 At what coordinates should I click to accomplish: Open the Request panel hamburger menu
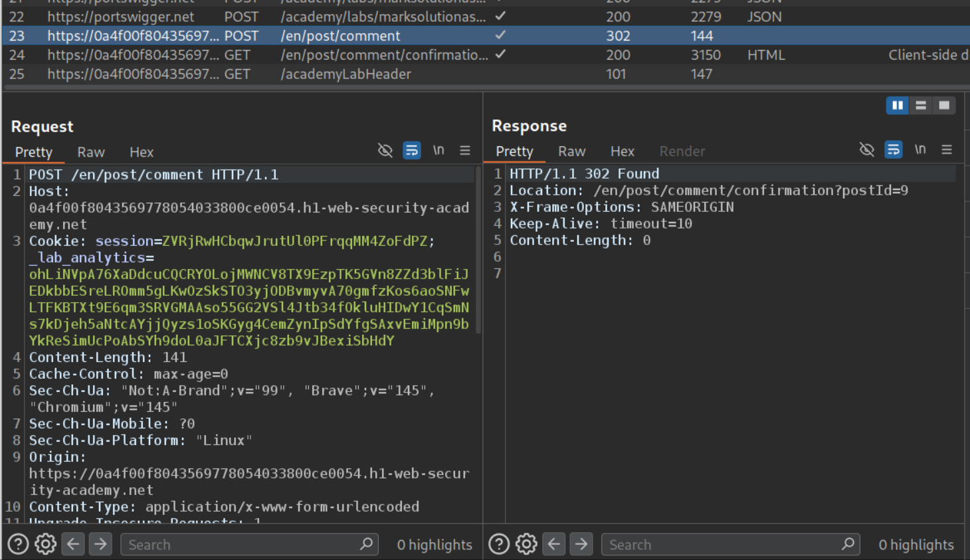point(465,151)
